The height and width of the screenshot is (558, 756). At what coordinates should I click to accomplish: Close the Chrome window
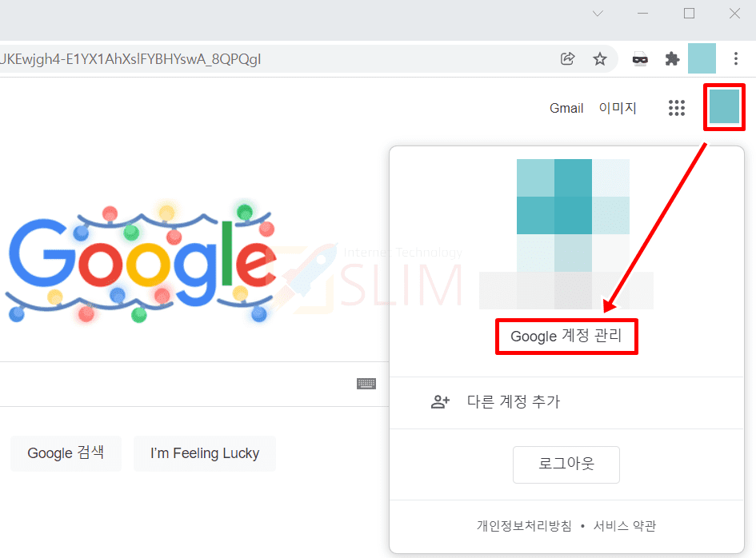click(x=734, y=14)
